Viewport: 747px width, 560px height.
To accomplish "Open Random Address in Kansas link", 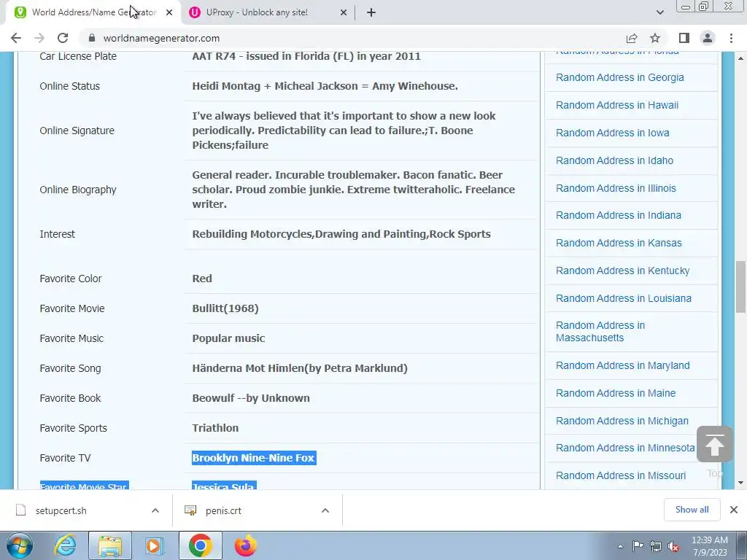I will pyautogui.click(x=619, y=243).
